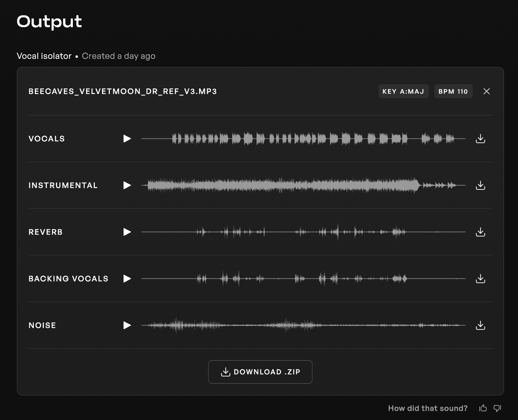
Task: Click the INSTRUMENTAL track label
Action: coord(63,185)
